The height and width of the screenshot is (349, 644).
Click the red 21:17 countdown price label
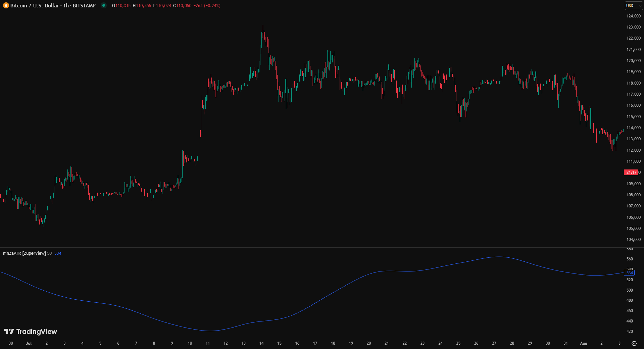coord(631,172)
